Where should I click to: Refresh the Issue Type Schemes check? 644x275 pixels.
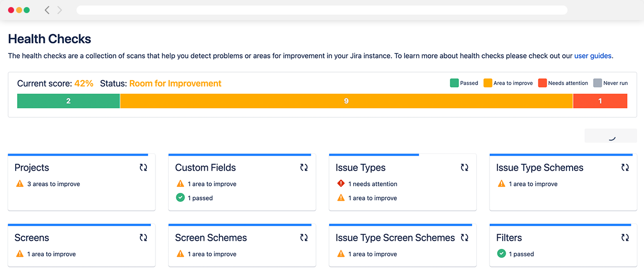click(625, 168)
